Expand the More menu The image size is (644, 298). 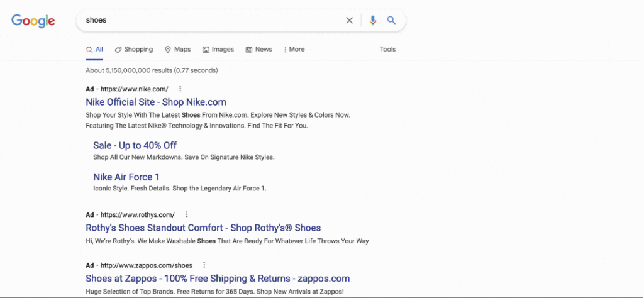click(x=294, y=49)
